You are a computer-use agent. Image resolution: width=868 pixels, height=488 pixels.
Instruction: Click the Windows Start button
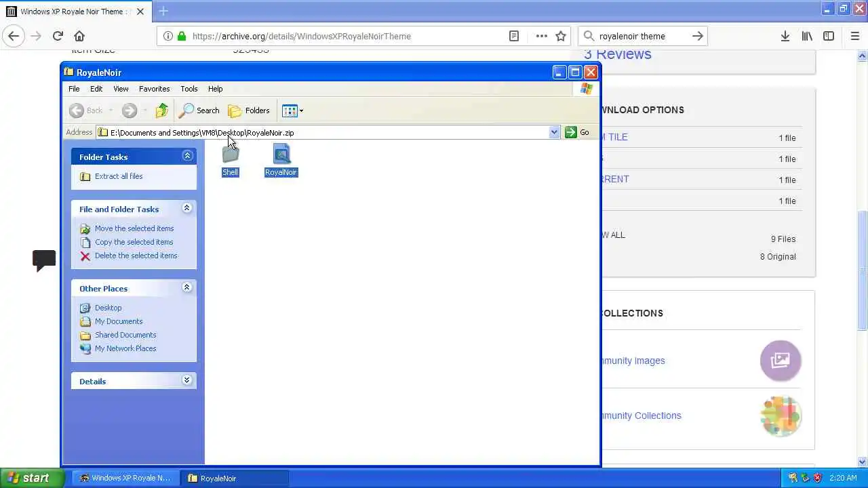point(31,478)
